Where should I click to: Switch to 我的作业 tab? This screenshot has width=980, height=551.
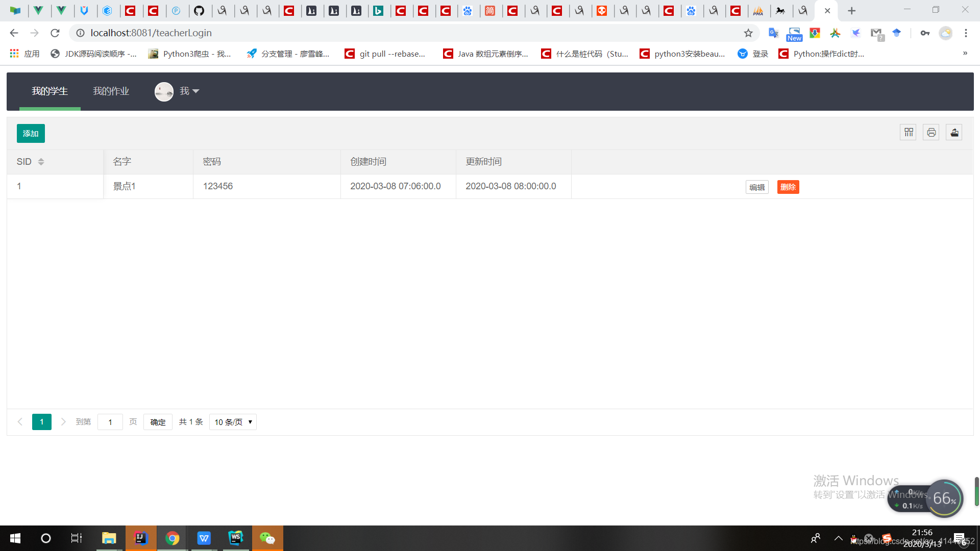tap(111, 91)
